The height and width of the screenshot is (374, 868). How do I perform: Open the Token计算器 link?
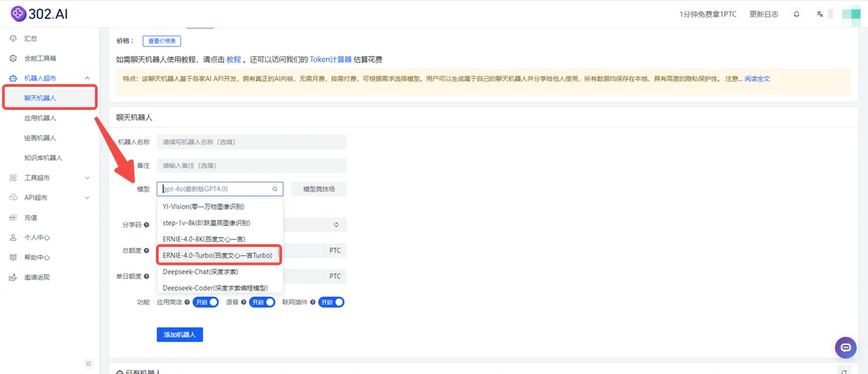331,59
